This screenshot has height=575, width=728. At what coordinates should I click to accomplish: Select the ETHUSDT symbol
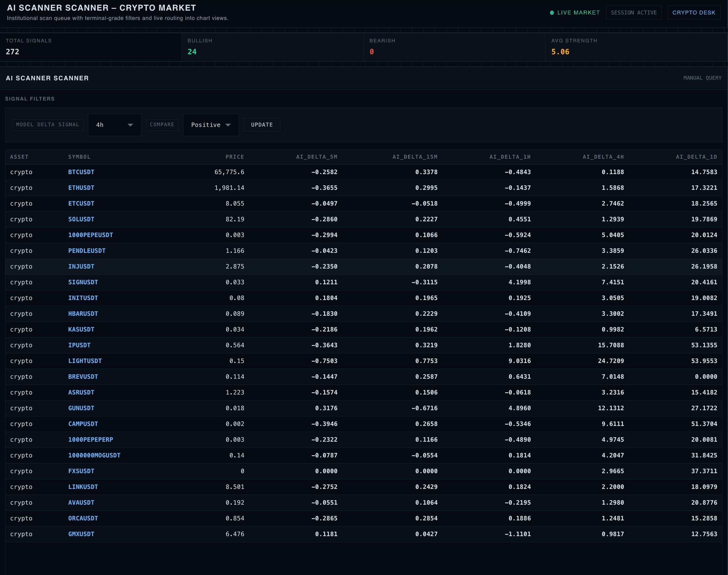[x=82, y=188]
